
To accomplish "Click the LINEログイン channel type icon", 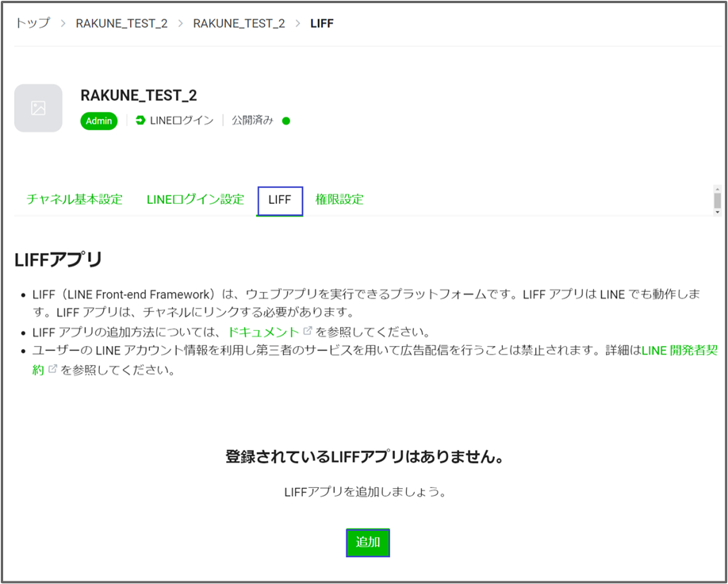I will [140, 121].
